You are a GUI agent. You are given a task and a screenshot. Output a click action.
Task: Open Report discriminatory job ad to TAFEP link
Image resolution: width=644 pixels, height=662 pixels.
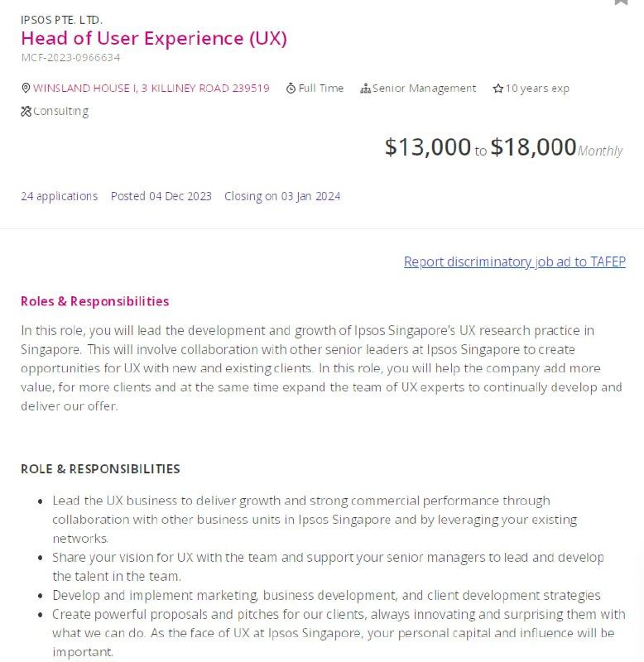coord(515,261)
